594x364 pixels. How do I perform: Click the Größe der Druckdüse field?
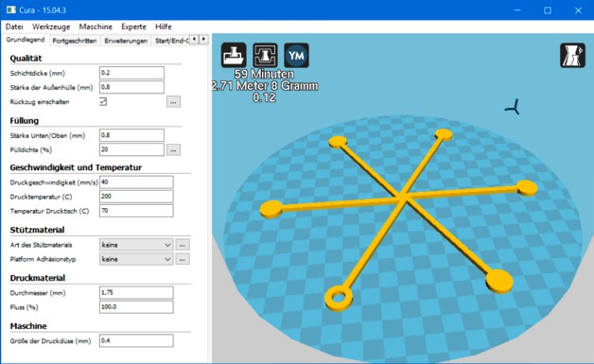pos(136,340)
